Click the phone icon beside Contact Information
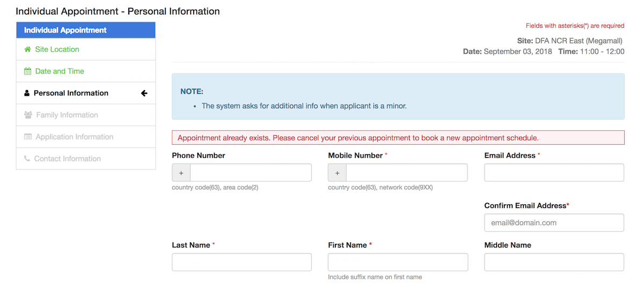This screenshot has height=290, width=644. 27,159
